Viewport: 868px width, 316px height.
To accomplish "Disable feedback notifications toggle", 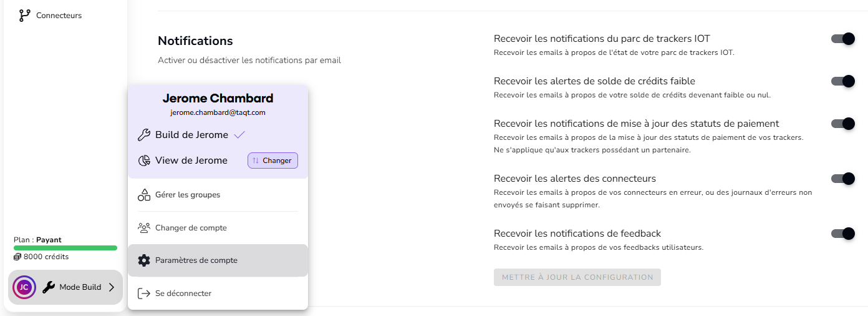I will [x=842, y=234].
